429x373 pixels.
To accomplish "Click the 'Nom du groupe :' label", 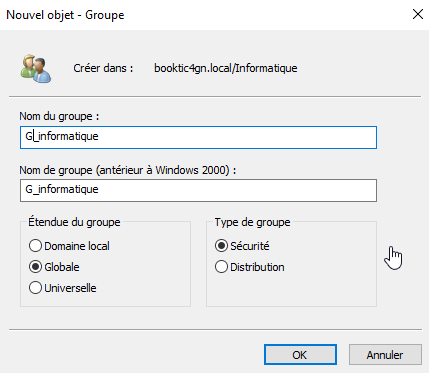I will pos(59,116).
